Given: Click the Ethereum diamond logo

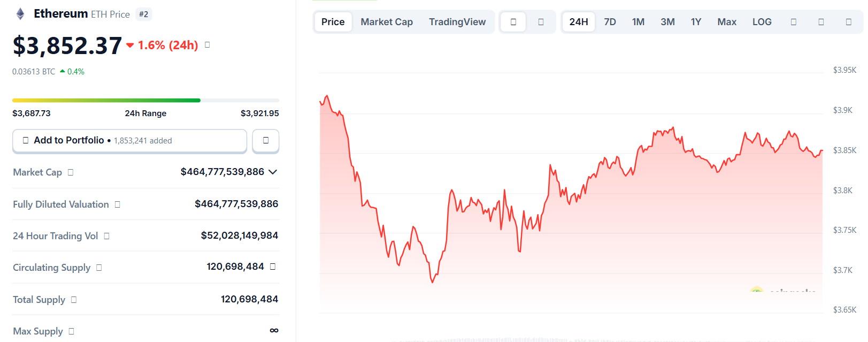Looking at the screenshot, I should point(20,14).
